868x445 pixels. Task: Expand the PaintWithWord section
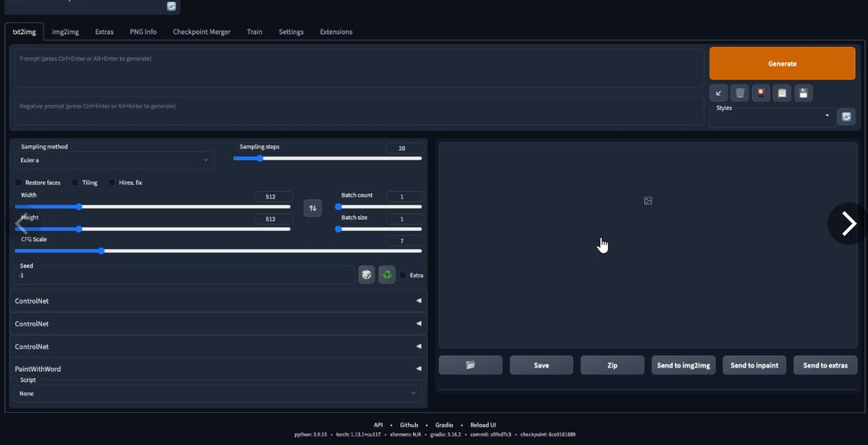click(218, 369)
